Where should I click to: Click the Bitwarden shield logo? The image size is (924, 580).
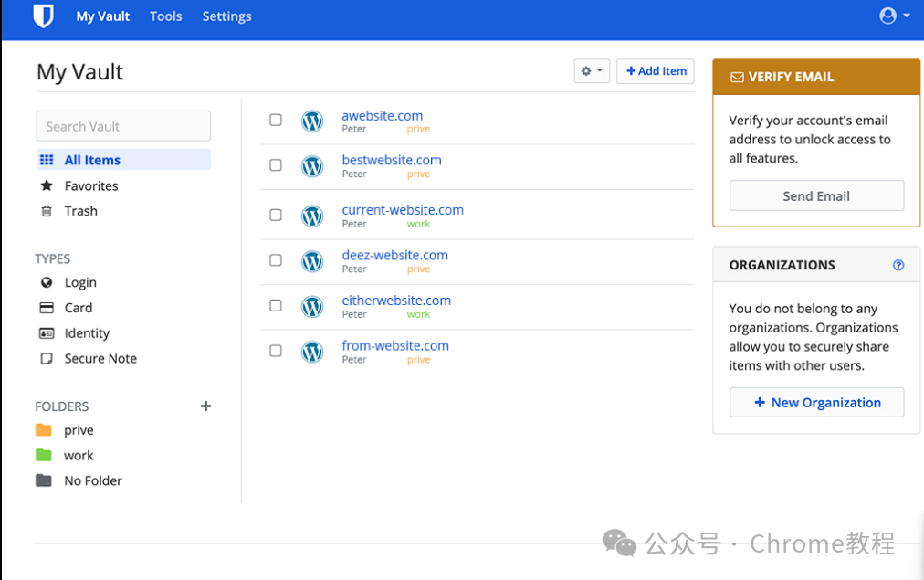point(43,16)
